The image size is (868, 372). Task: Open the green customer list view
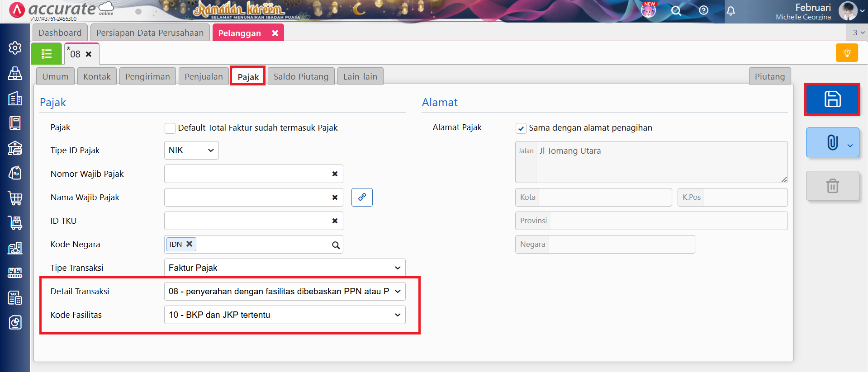(47, 54)
